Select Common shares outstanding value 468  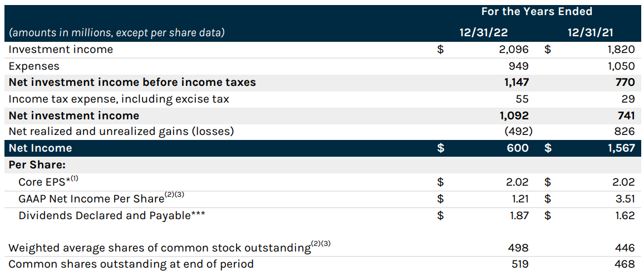(x=625, y=264)
